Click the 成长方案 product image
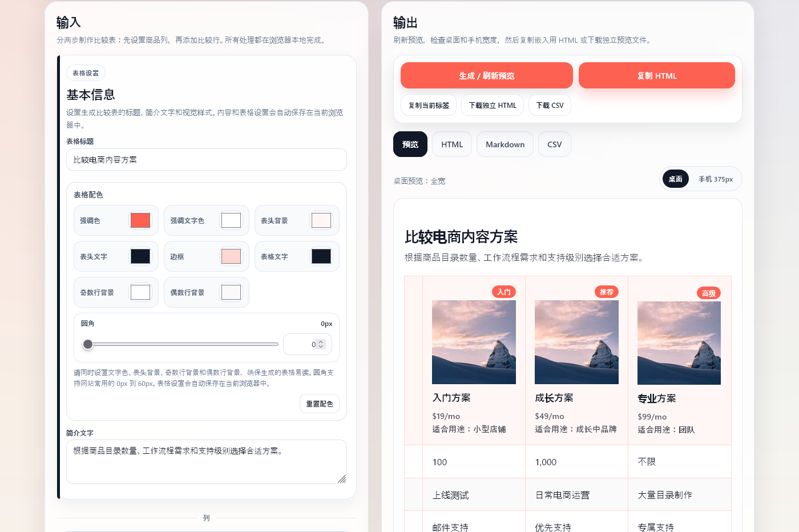Screen dimensions: 799x532 coord(576,342)
